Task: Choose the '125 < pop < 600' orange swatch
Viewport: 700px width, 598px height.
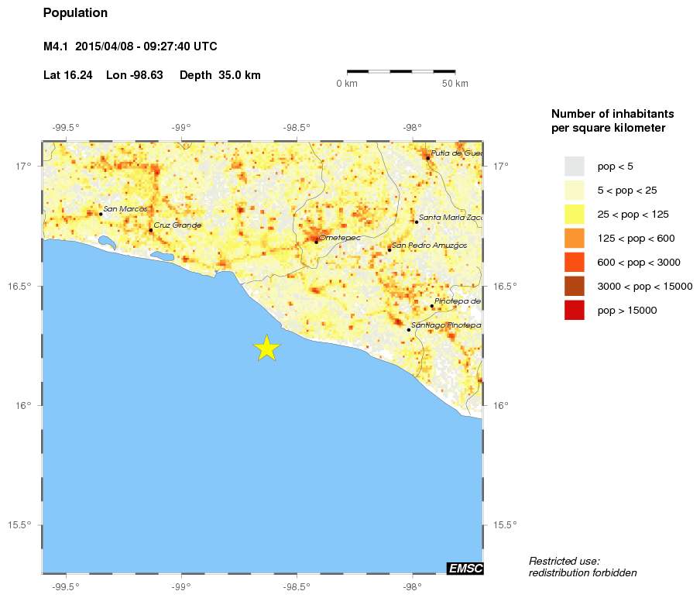Action: pos(574,239)
